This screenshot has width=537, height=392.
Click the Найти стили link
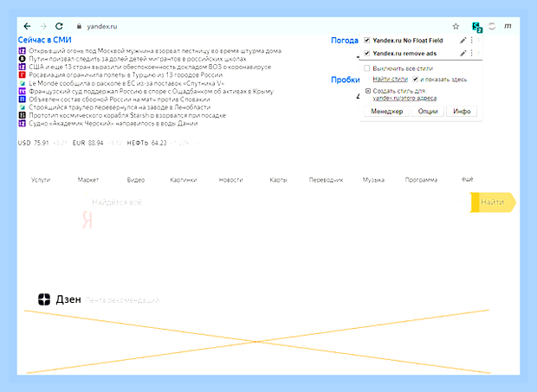[x=390, y=80]
